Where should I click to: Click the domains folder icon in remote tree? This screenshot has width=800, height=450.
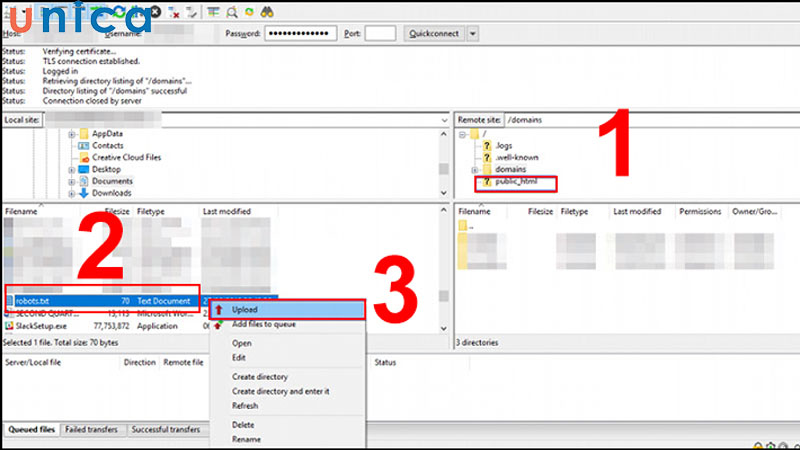[x=487, y=169]
